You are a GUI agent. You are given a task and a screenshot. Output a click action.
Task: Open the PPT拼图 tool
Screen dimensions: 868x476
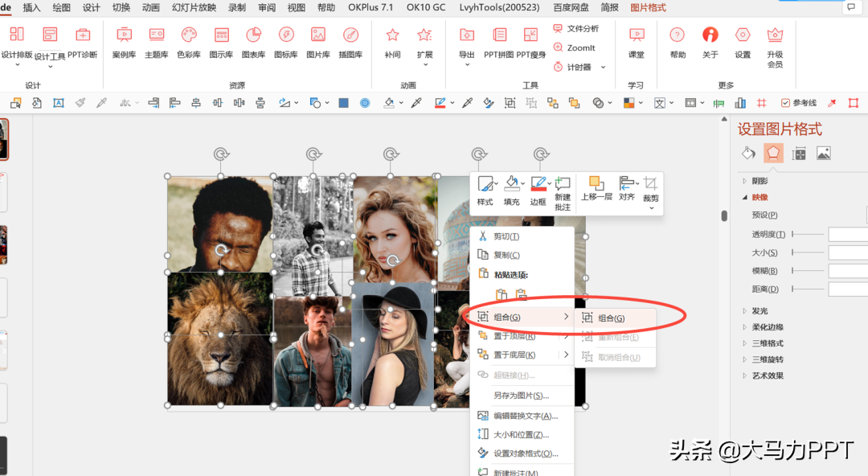pos(499,43)
